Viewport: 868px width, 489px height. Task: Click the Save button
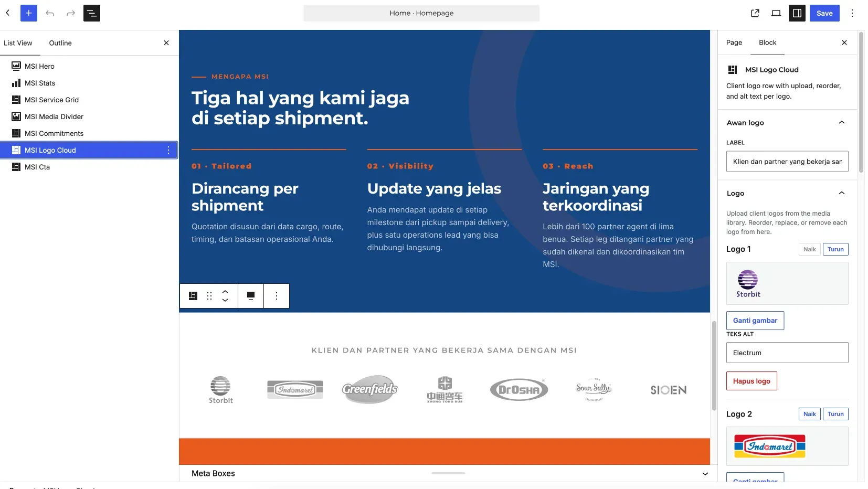824,13
